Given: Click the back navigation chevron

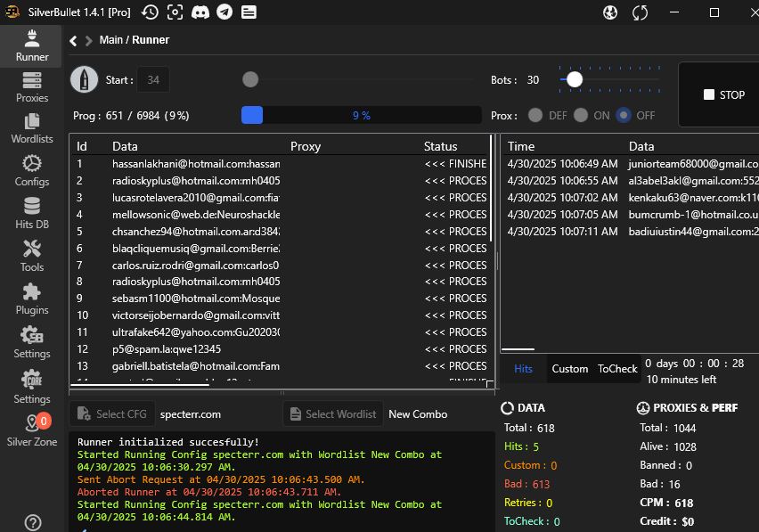Looking at the screenshot, I should click(x=73, y=40).
